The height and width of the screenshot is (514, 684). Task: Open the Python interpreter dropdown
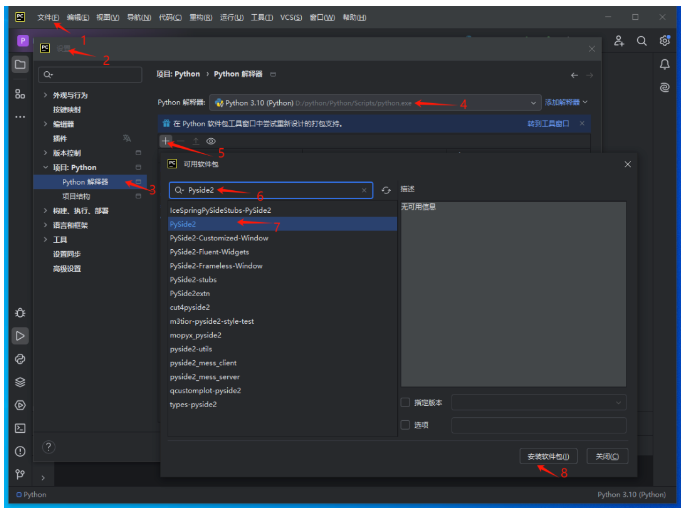[375, 103]
